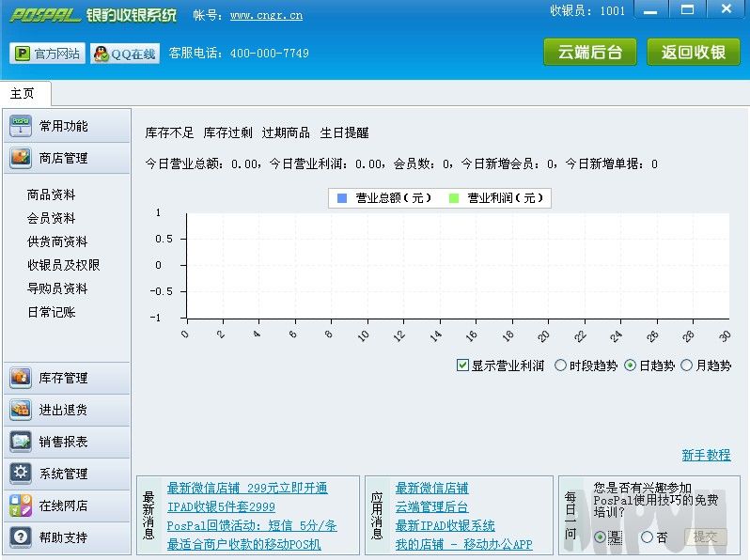Viewport: 750px width, 560px height.
Task: Switch to the 主页 tab
Action: 23,94
